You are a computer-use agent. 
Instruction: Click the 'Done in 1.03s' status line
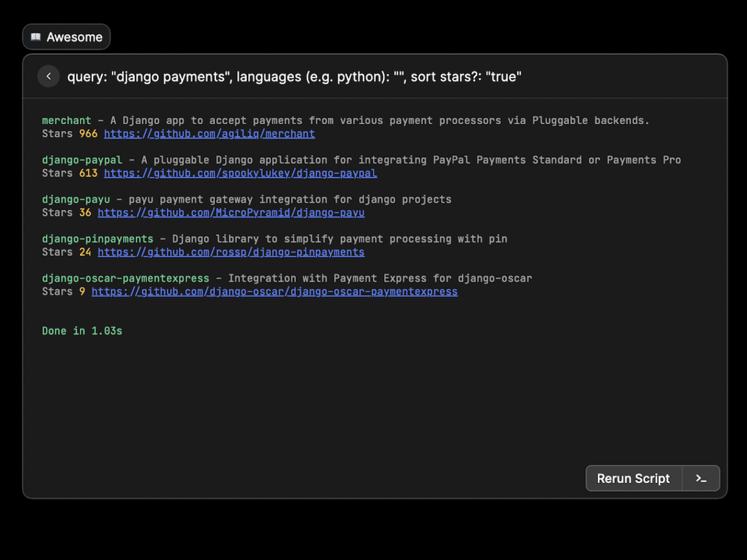[82, 331]
